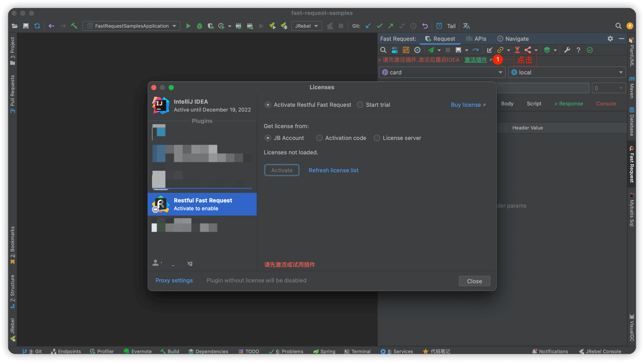Screen dimensions: 644x362
Task: Switch to the APIs tab
Action: click(x=476, y=38)
